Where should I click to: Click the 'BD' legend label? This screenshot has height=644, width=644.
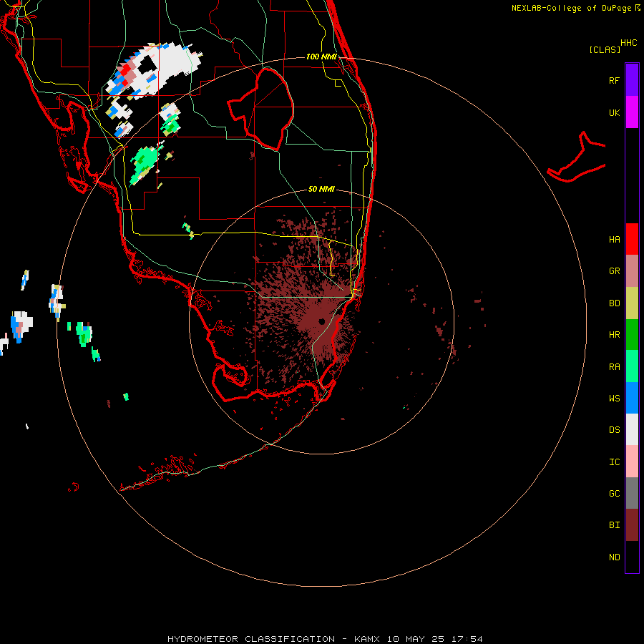[614, 303]
